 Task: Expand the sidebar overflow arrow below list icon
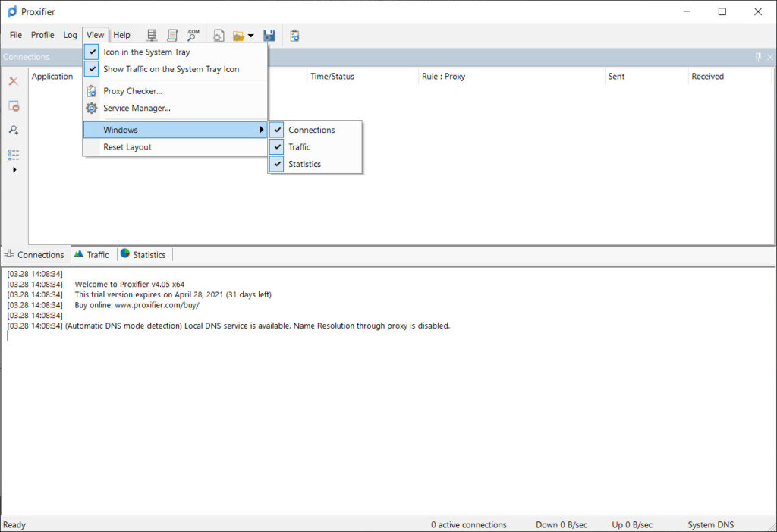(14, 169)
